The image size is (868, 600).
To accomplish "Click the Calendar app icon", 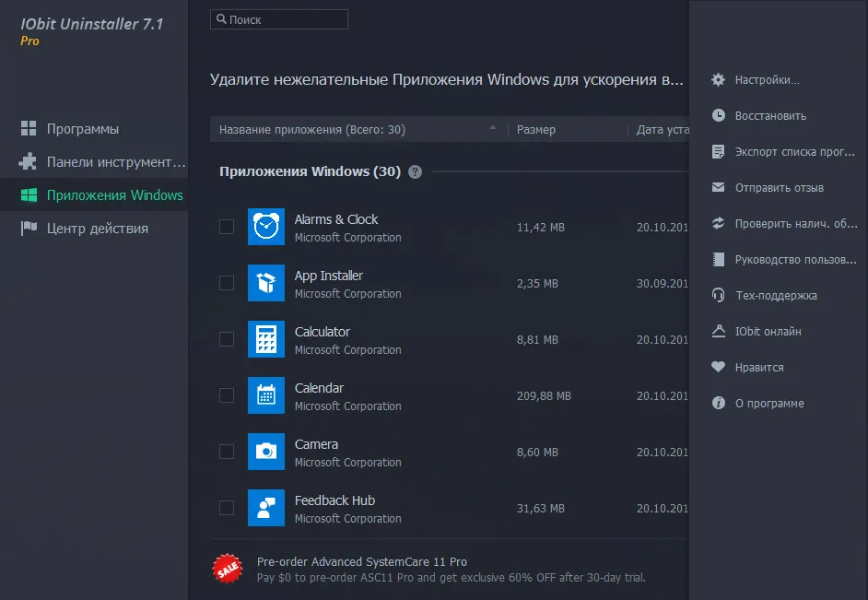I will (x=266, y=395).
